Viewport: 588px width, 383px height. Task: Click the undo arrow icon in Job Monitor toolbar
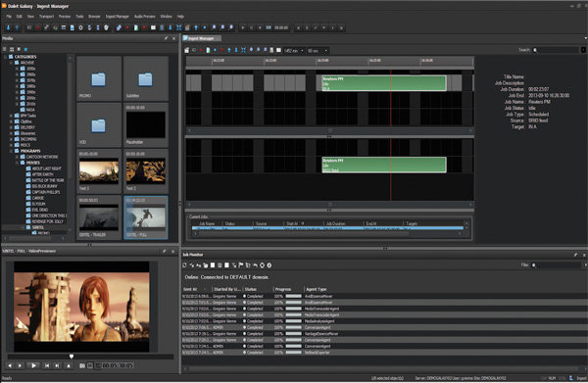(256, 265)
